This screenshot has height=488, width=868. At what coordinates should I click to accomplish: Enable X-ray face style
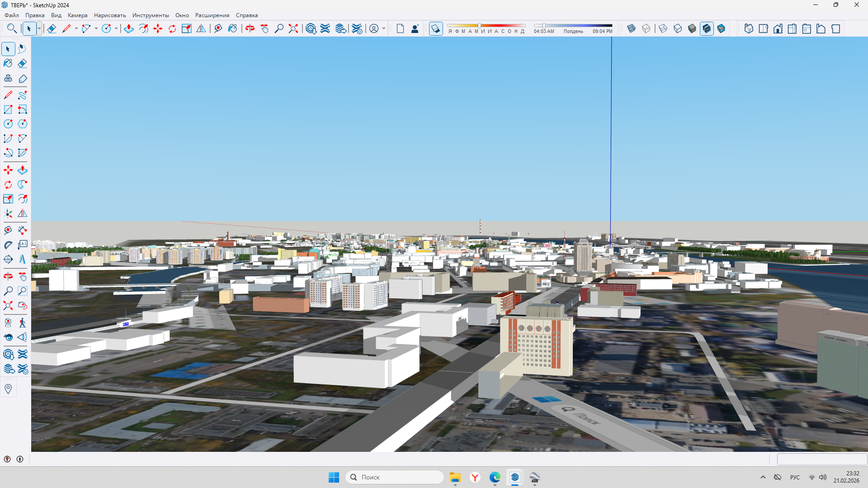pos(632,29)
